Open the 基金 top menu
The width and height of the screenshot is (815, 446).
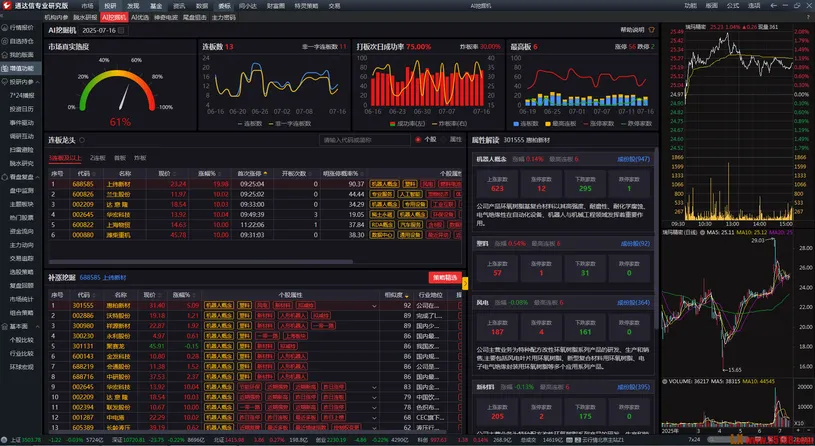156,6
